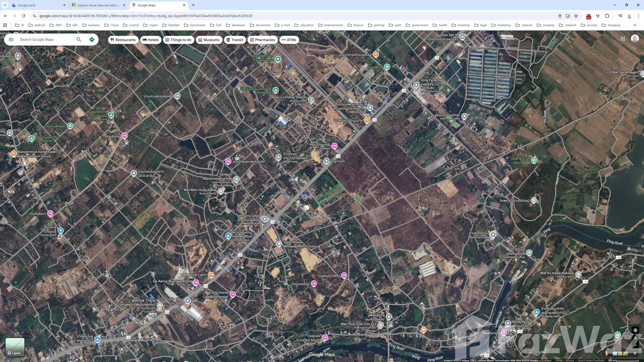644x362 pixels.
Task: Click the show-your-location crosshair button
Action: click(x=635, y=330)
